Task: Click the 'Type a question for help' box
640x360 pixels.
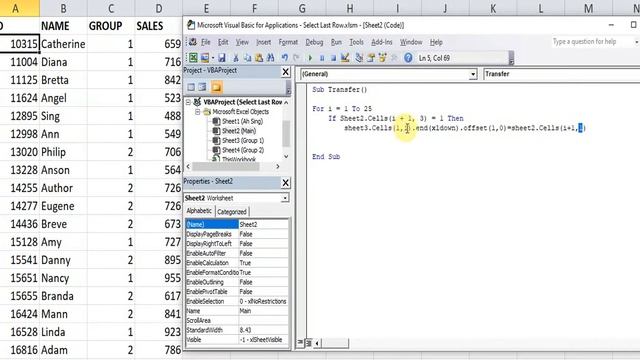Action: coord(591,42)
